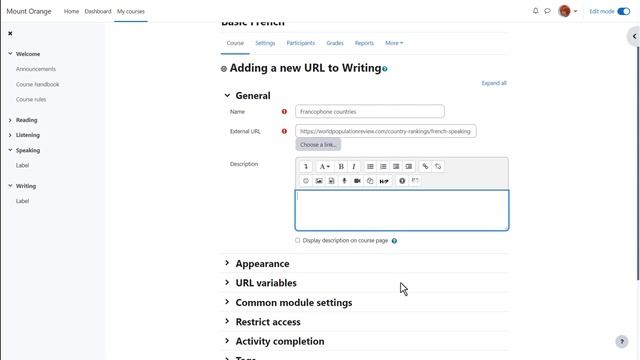
Task: Enable Display description on course page
Action: [x=298, y=240]
